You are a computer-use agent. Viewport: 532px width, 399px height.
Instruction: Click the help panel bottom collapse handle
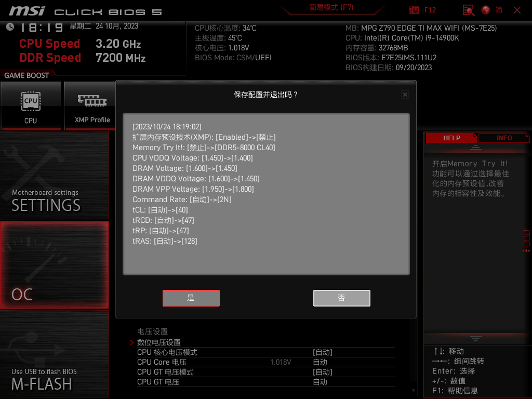click(476, 338)
